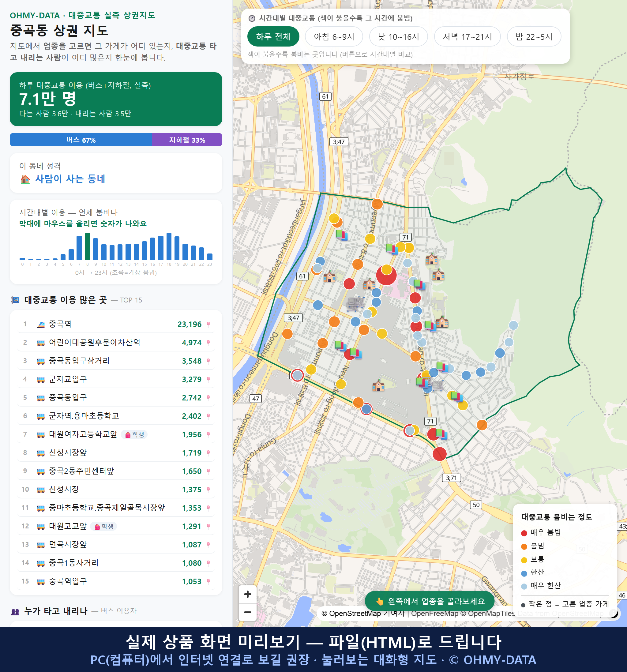
Task: Click the bus icon beside 군자교입구
Action: click(x=40, y=380)
